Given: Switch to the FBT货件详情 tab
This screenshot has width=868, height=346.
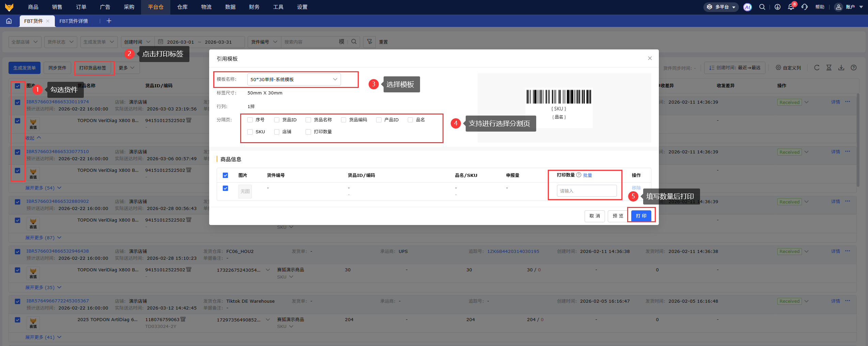Looking at the screenshot, I should (74, 21).
